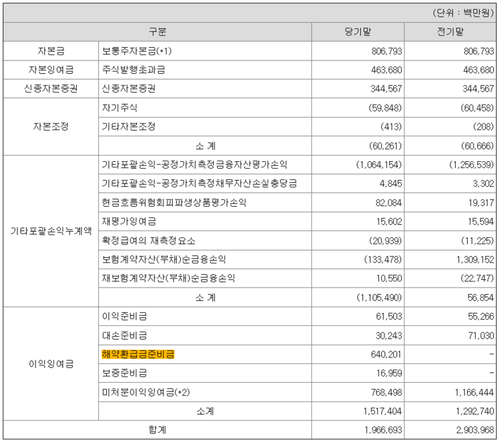Select the 구분 column header
504x444 pixels.
157,32
